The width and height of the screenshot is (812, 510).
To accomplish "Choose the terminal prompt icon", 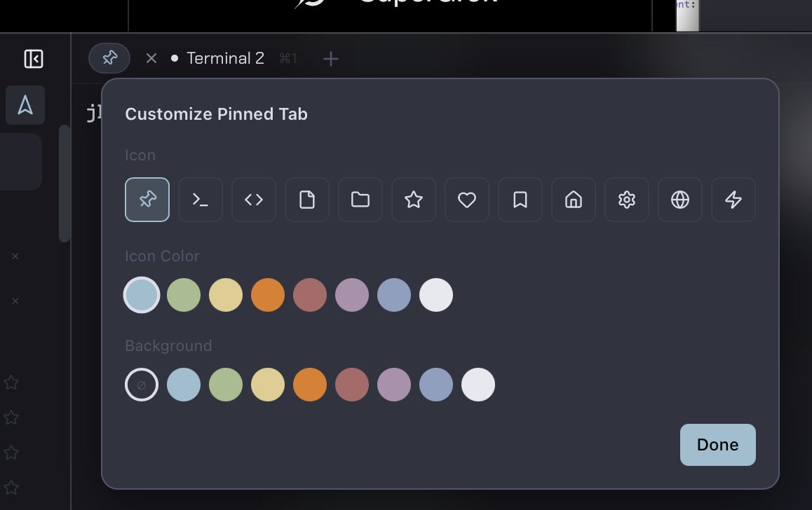I will (x=201, y=200).
